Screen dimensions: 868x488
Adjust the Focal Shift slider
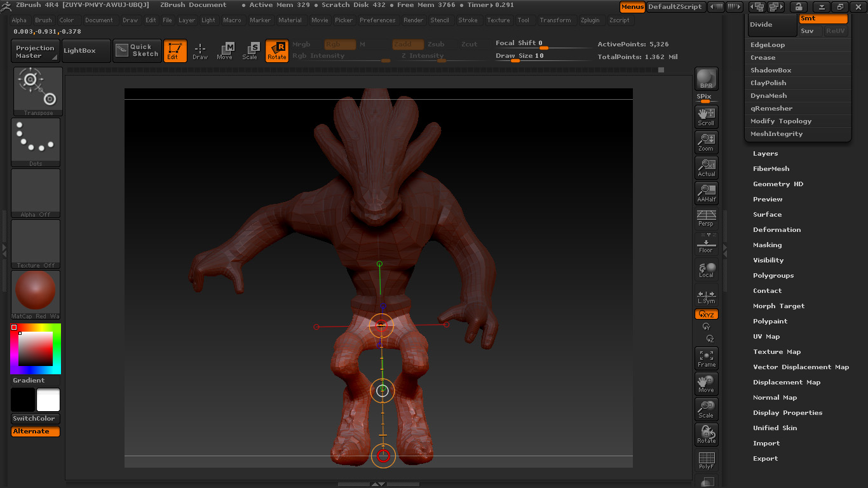click(543, 44)
